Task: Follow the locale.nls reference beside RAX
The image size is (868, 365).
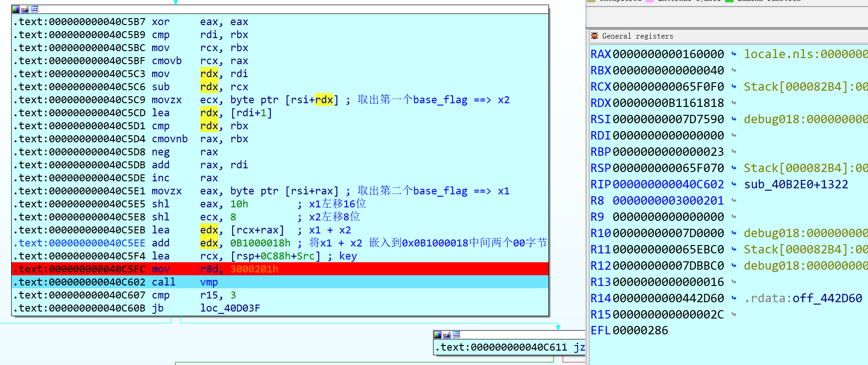Action: (806, 54)
